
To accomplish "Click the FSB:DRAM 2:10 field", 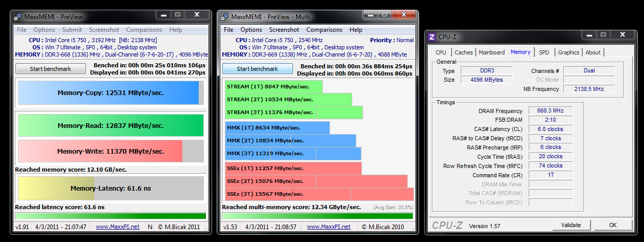I will 550,120.
